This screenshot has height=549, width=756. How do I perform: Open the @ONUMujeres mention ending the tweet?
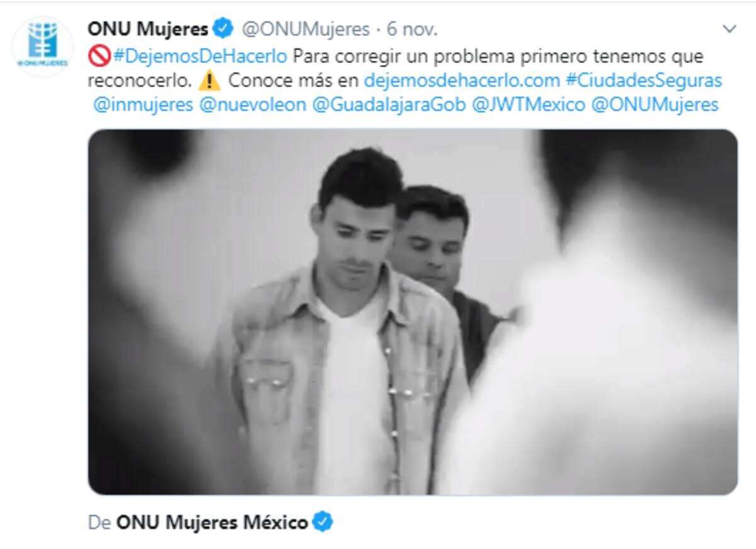coord(655,105)
